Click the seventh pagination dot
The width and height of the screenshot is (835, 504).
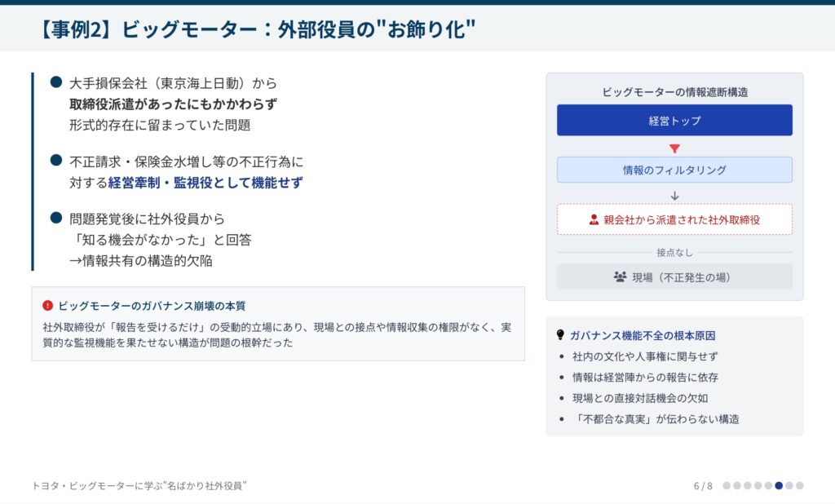click(x=789, y=485)
